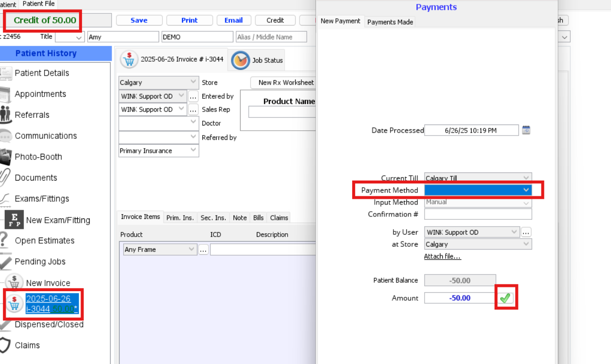Click the green checkmark next to Amount
Viewport: 611px width, 364px height.
(x=505, y=298)
